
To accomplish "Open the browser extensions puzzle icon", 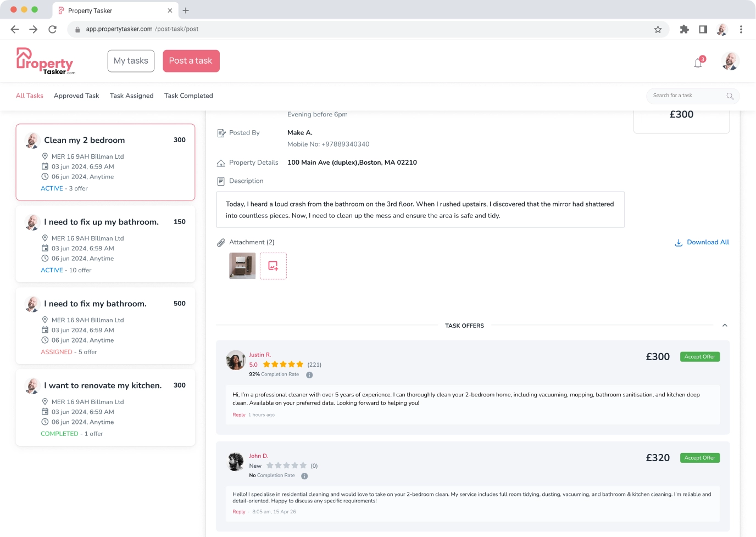I will point(684,30).
